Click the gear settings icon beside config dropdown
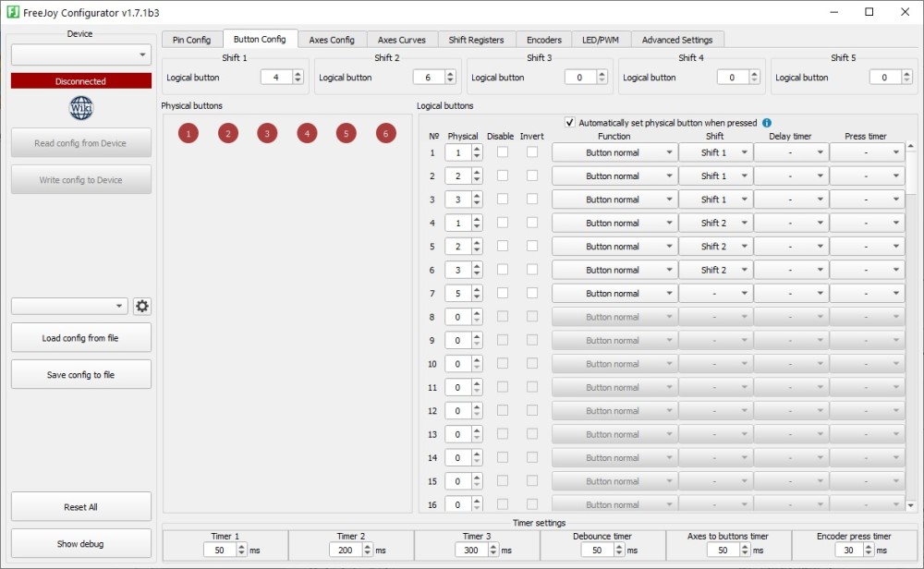The width and height of the screenshot is (924, 569). tap(142, 307)
